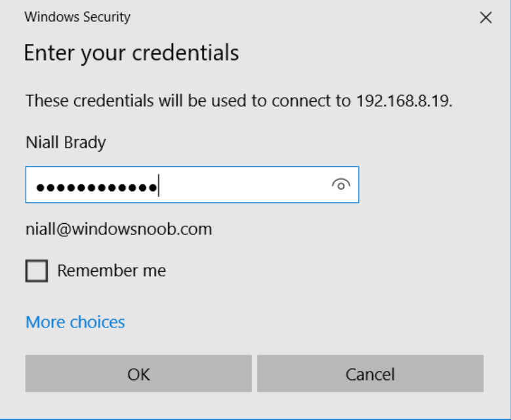
Task: Focus the password input field
Action: (x=192, y=184)
